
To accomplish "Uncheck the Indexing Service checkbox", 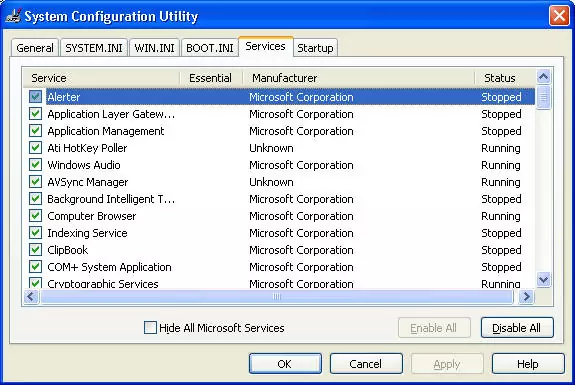I will click(36, 233).
